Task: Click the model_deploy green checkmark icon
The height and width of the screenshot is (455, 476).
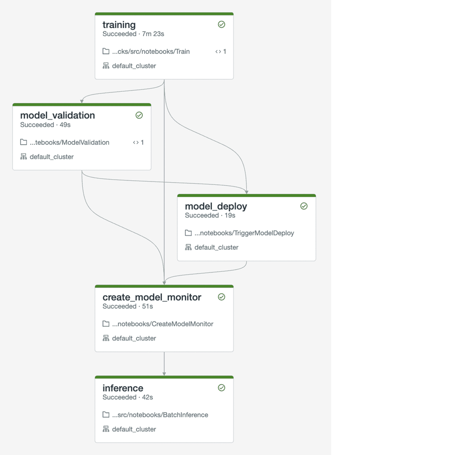Action: click(304, 206)
